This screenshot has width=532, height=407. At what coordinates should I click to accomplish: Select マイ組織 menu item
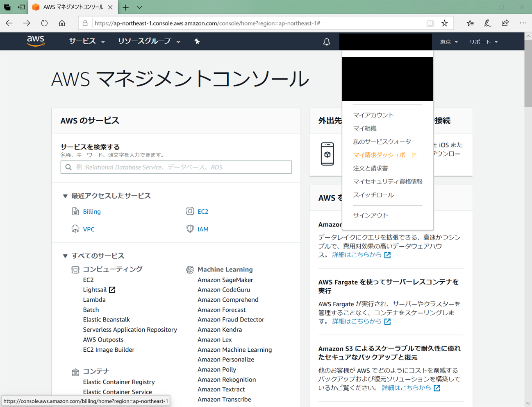pyautogui.click(x=365, y=128)
